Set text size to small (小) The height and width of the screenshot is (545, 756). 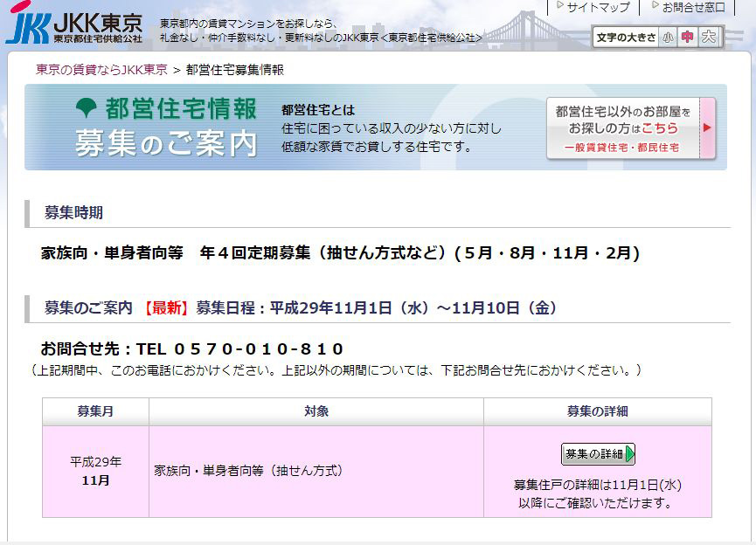click(x=668, y=37)
